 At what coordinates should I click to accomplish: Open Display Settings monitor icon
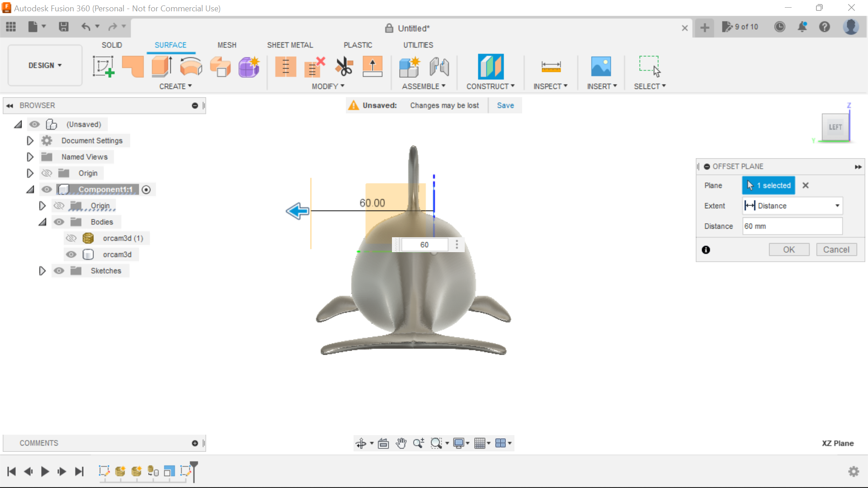458,443
